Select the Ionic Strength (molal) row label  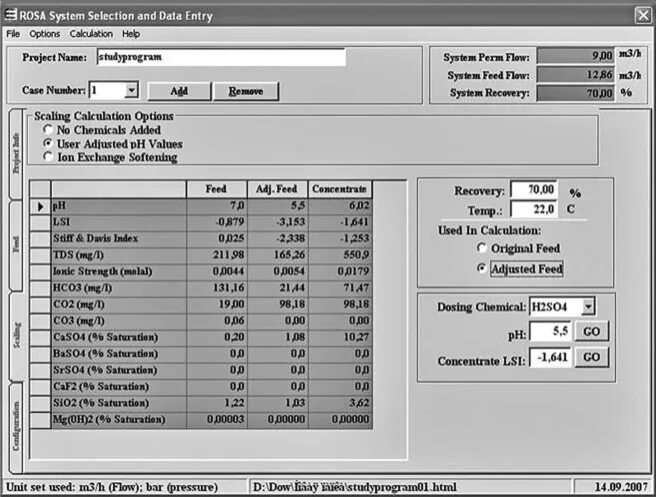pyautogui.click(x=119, y=271)
